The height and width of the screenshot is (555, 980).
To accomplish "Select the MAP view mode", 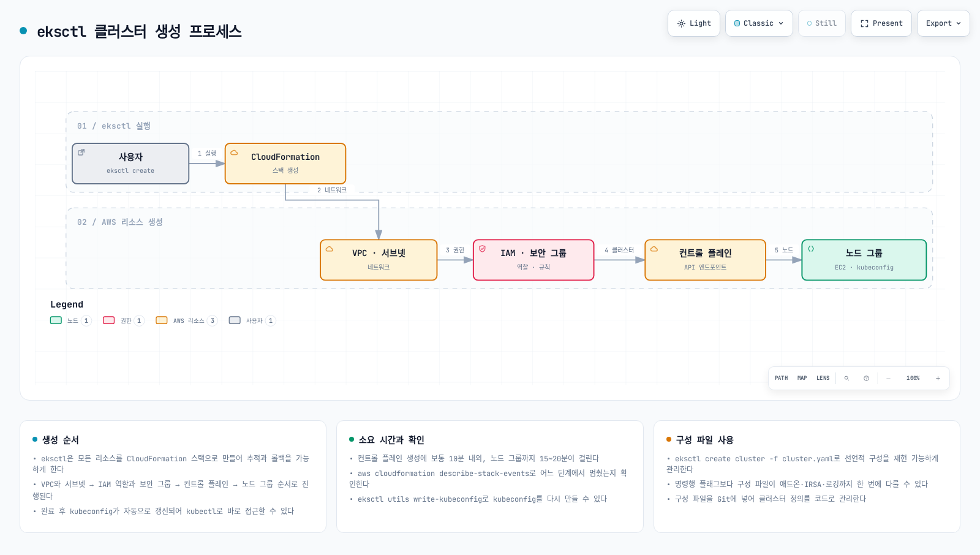I will [802, 378].
